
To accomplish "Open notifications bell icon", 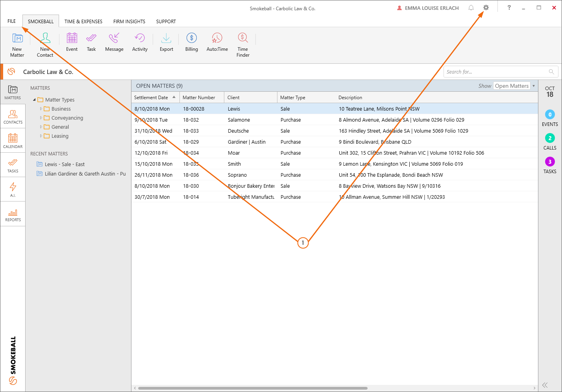I will tap(471, 8).
